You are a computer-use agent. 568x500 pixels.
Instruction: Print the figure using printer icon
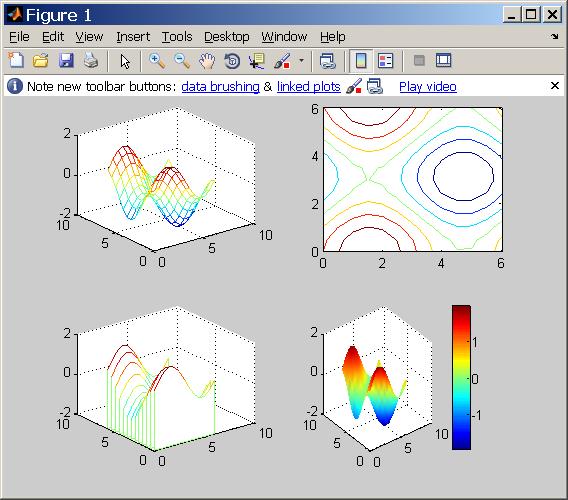click(x=91, y=61)
